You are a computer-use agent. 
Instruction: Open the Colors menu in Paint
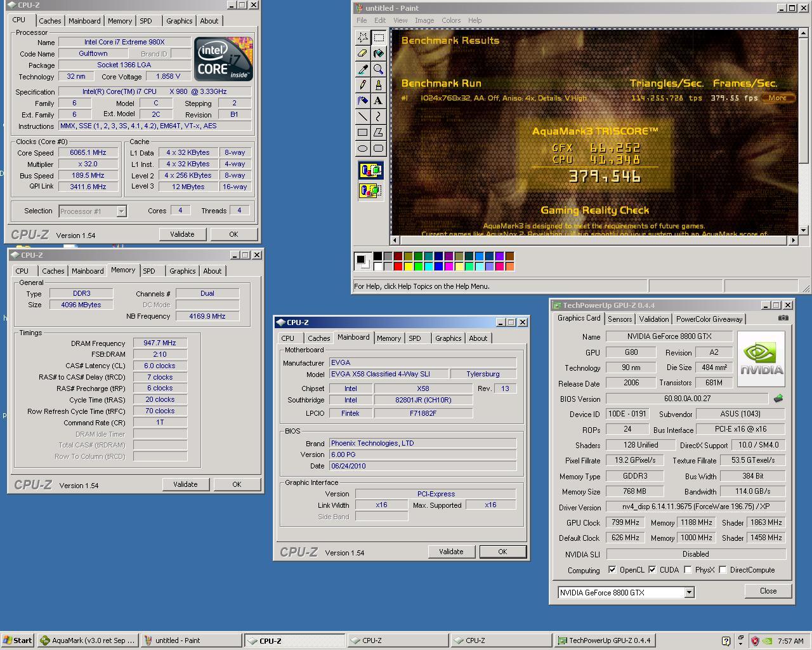(x=451, y=20)
